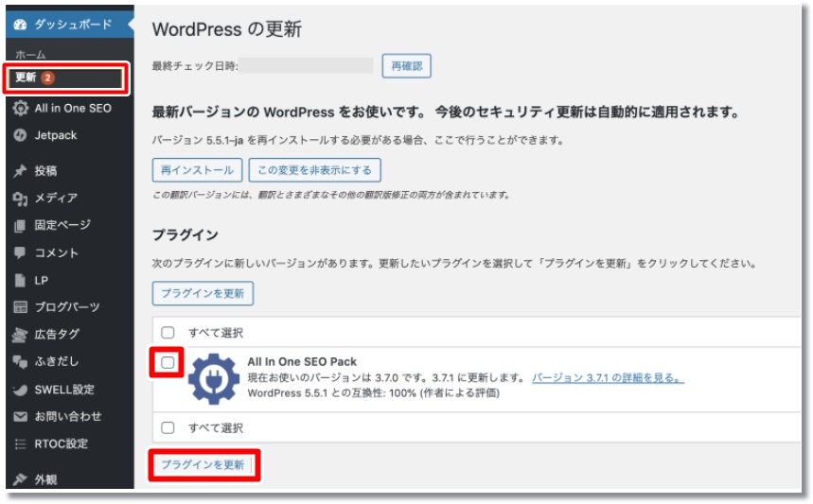Click the table icon beside ブログパーツ
Image resolution: width=813 pixels, height=504 pixels.
click(20, 307)
